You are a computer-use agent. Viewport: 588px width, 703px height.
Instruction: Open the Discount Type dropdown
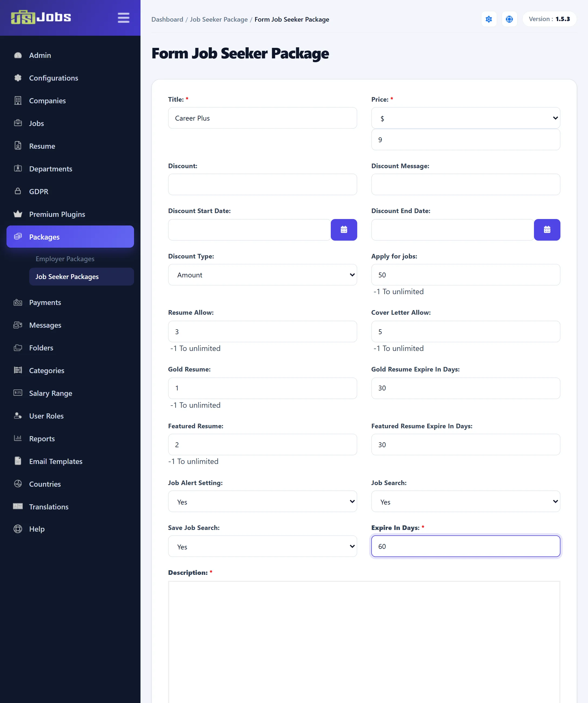click(x=262, y=275)
